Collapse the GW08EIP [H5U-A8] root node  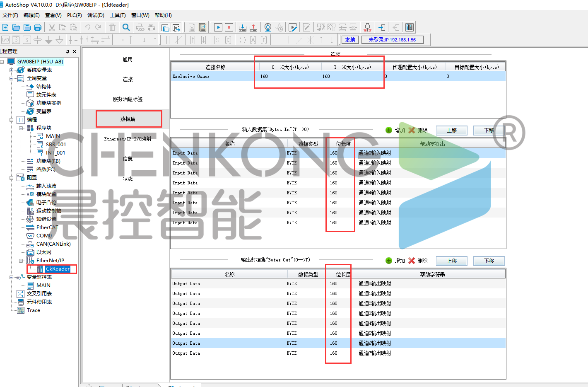point(2,62)
